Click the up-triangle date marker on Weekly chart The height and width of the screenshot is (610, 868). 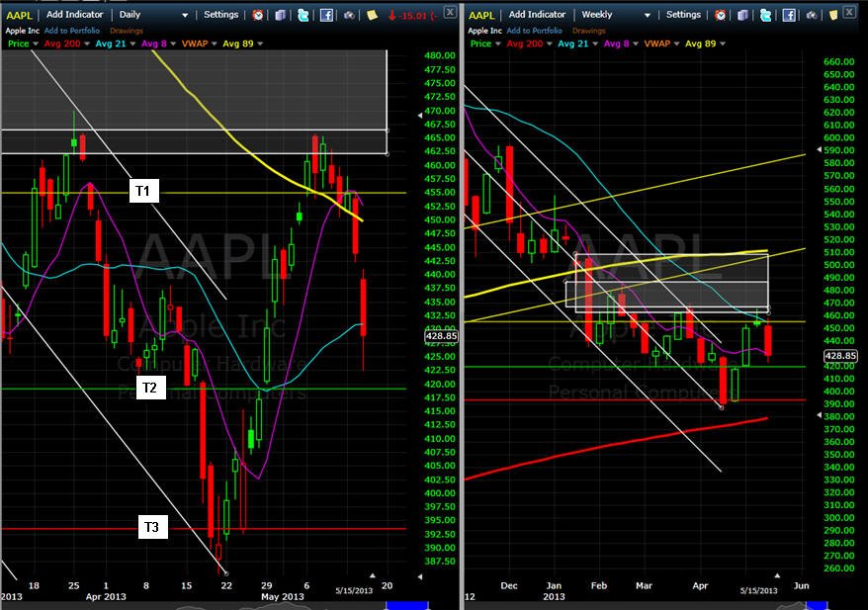tap(777, 576)
